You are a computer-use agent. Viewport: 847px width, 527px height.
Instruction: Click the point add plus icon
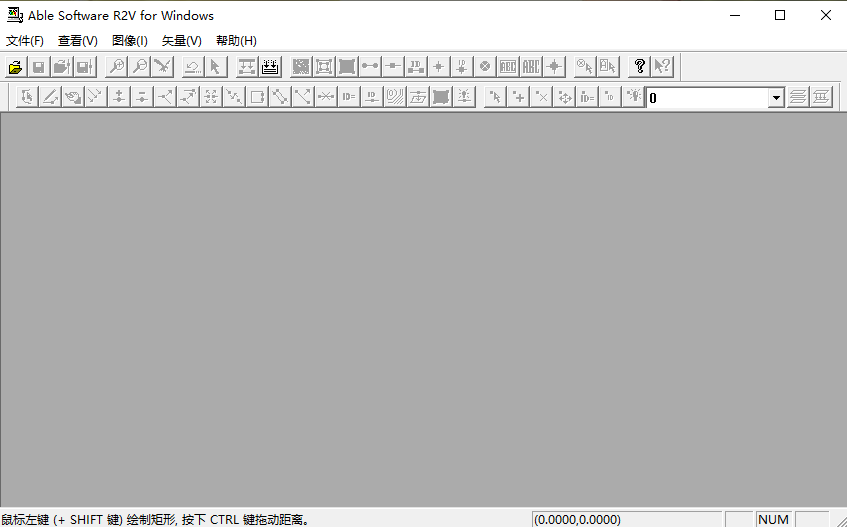(x=519, y=97)
